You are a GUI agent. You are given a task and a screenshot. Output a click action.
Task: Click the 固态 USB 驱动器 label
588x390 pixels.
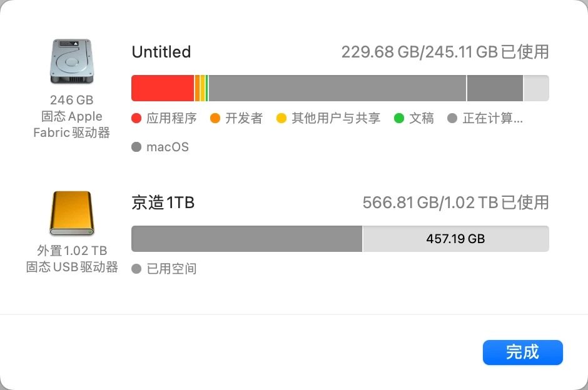pyautogui.click(x=72, y=267)
